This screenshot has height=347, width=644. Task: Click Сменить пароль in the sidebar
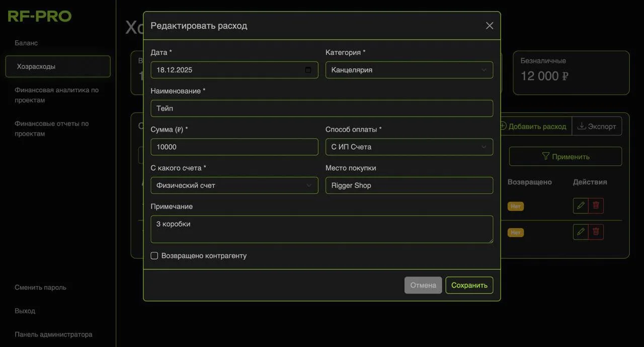coord(40,288)
